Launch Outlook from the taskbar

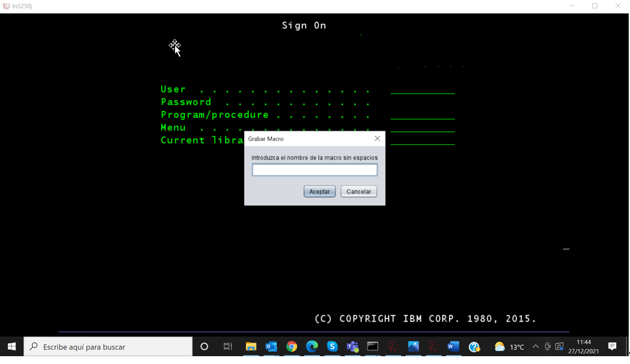click(271, 346)
